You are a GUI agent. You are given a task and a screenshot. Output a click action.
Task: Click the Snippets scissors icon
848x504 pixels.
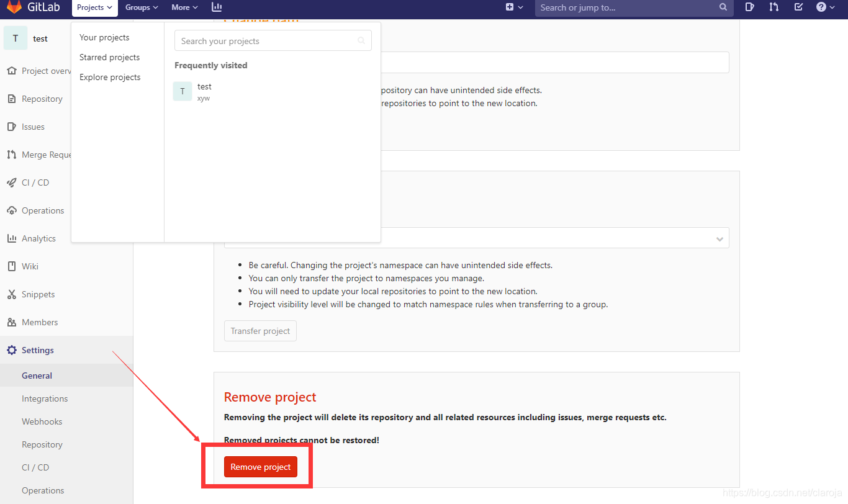12,294
